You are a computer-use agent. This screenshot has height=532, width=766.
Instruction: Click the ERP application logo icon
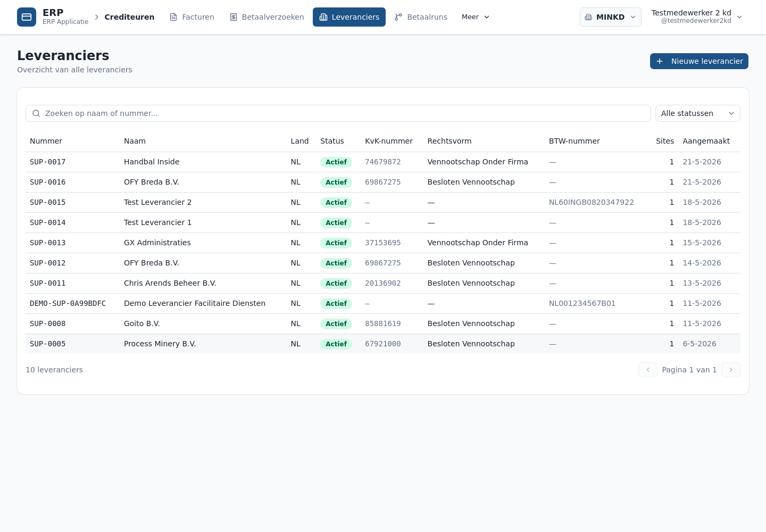[27, 17]
